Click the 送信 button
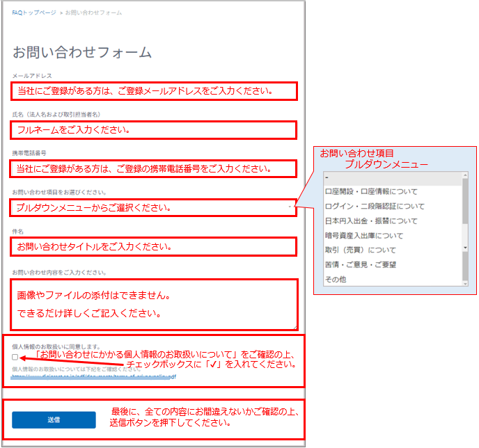The height and width of the screenshot is (448, 479). click(54, 420)
